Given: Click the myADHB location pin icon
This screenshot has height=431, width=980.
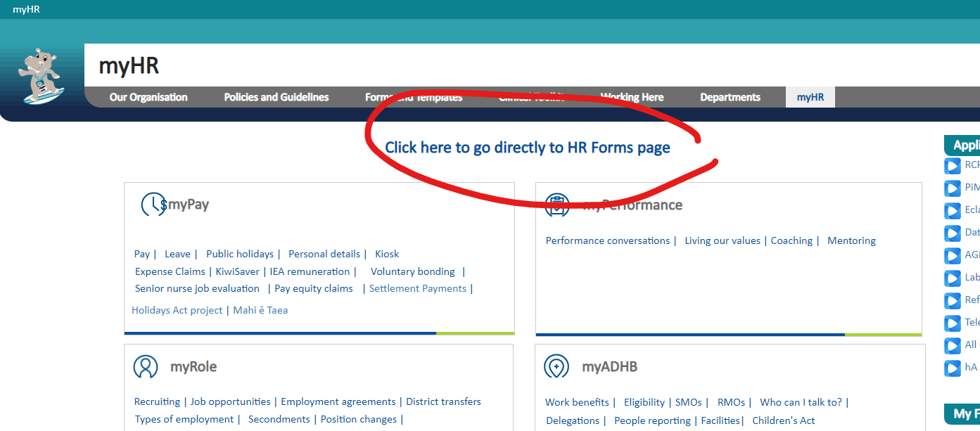Looking at the screenshot, I should 556,367.
